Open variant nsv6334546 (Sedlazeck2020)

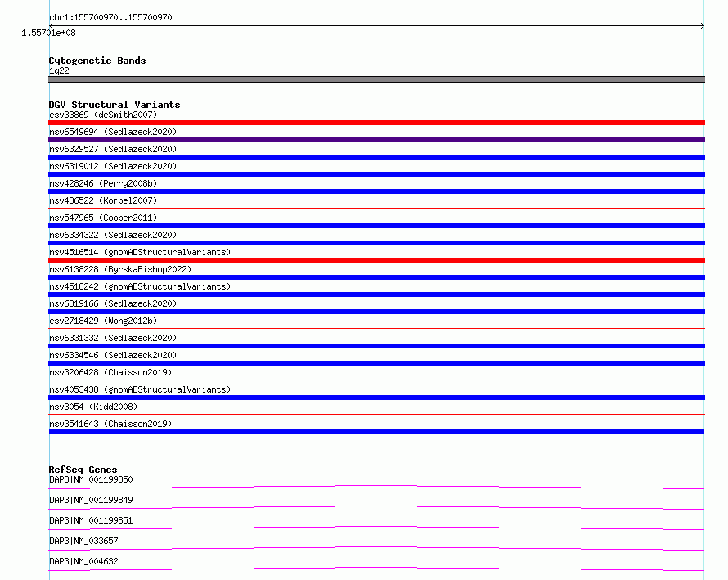tap(113, 355)
